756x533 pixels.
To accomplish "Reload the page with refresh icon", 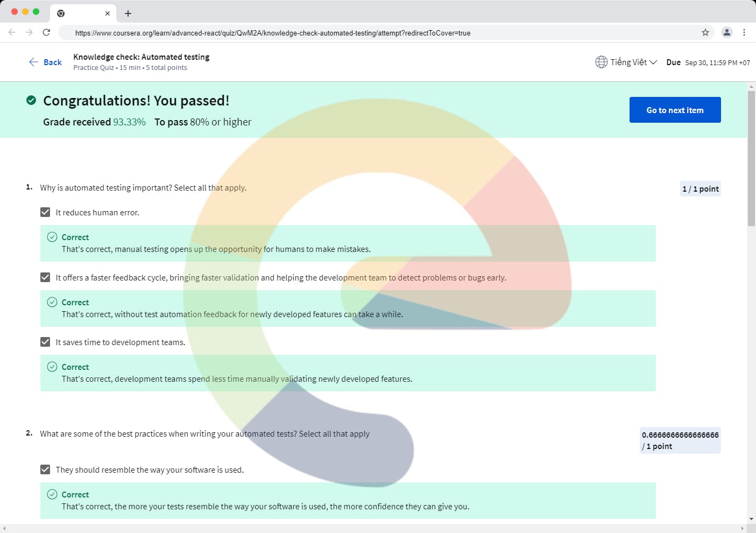I will 46,32.
